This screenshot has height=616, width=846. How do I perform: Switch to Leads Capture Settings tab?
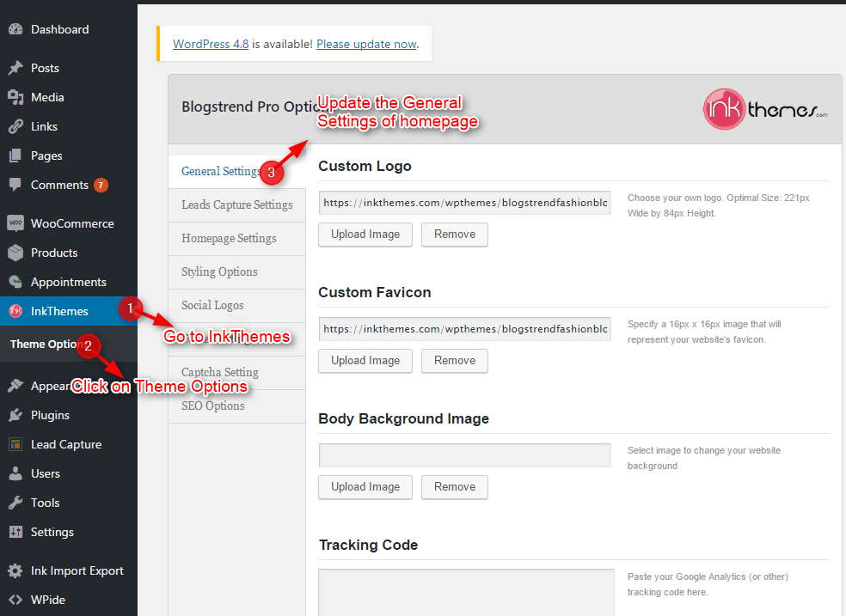(236, 204)
